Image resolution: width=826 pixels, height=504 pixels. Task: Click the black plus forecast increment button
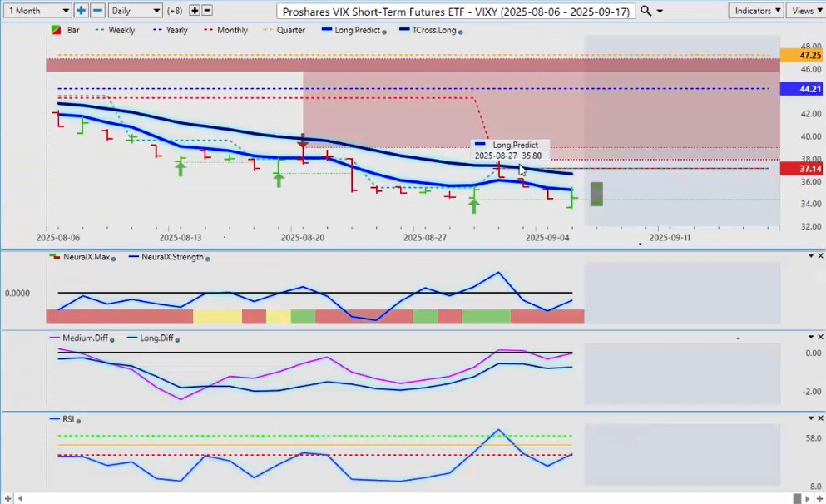(x=195, y=11)
